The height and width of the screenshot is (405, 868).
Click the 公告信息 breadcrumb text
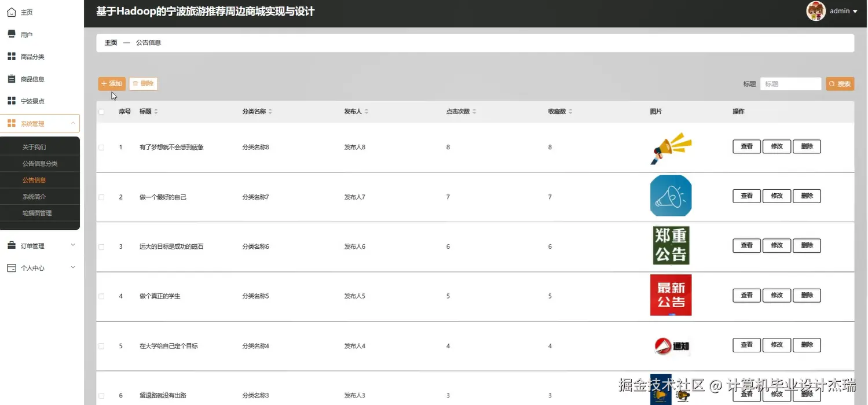pyautogui.click(x=148, y=43)
